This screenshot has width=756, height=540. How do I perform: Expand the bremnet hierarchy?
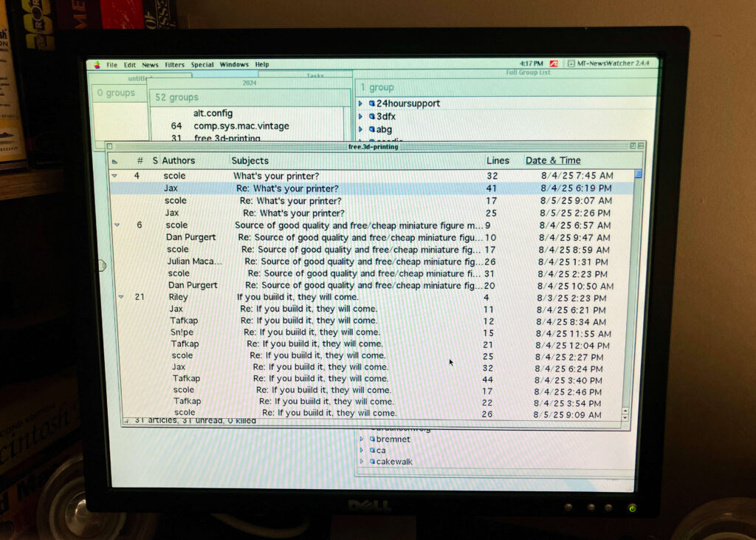tap(361, 439)
